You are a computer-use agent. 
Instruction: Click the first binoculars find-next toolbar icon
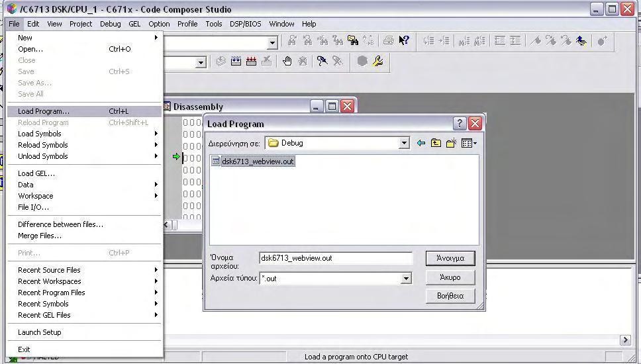pyautogui.click(x=292, y=40)
